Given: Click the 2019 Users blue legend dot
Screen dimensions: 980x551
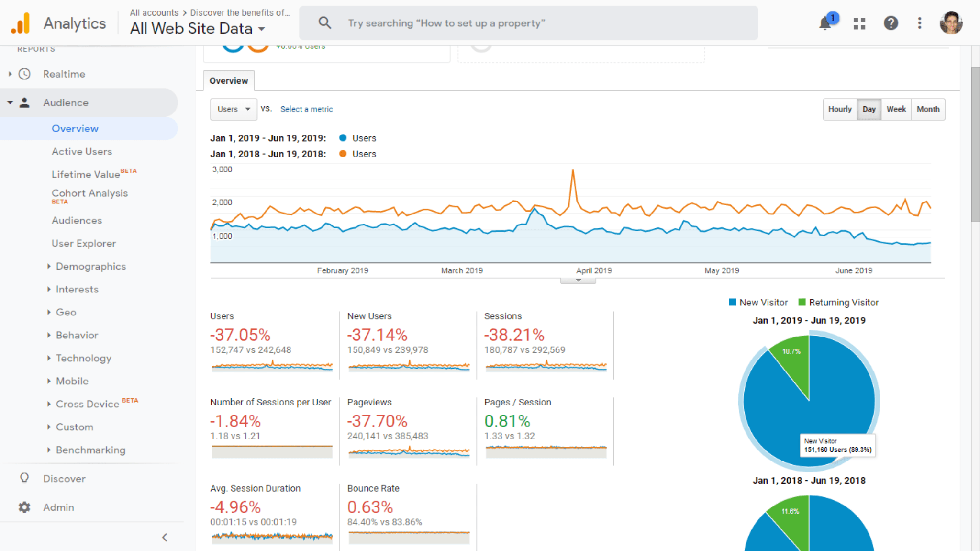Looking at the screenshot, I should coord(343,138).
